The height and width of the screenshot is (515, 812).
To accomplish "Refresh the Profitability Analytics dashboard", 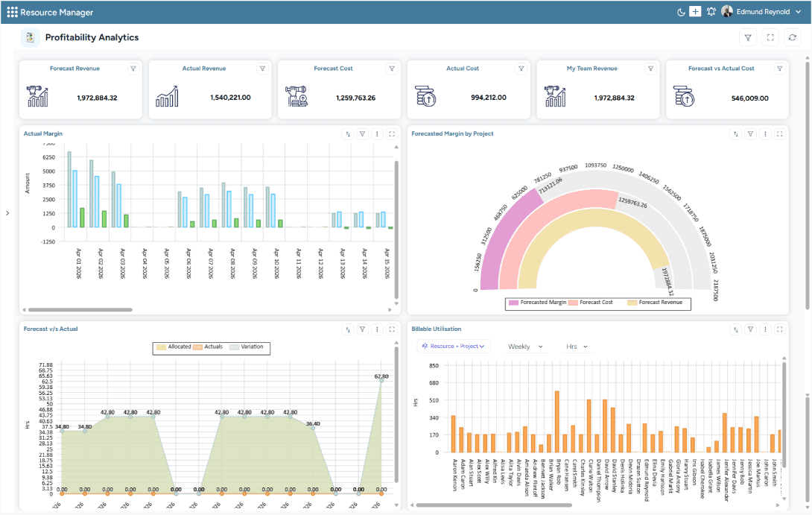I will pos(793,38).
